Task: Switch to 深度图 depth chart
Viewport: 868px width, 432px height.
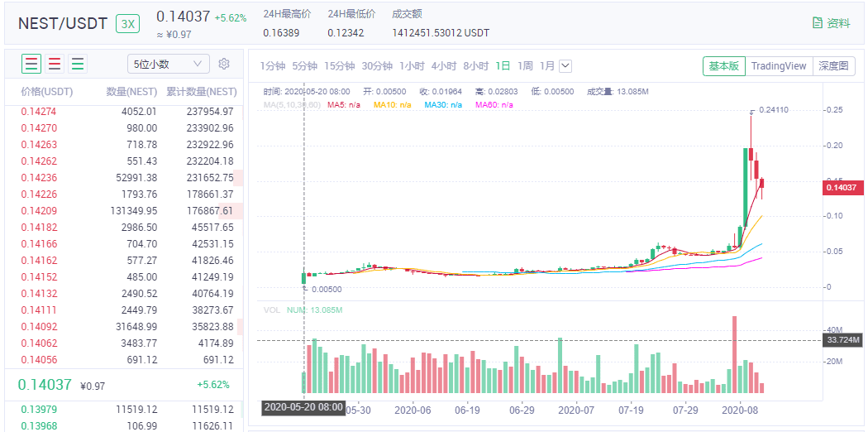Action: click(x=832, y=66)
